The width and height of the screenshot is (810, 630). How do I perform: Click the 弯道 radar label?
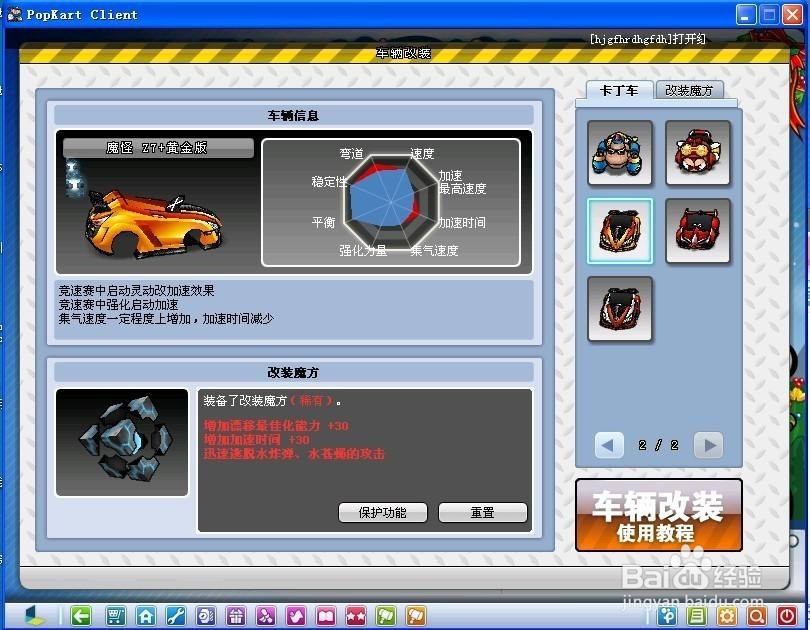tap(352, 154)
